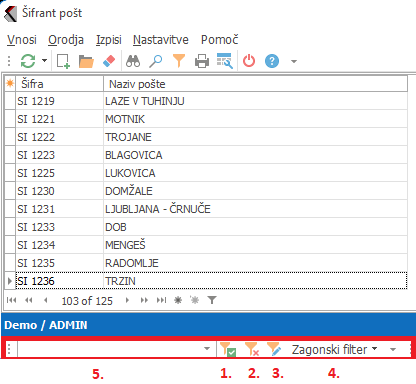Edit filter with pencil funnel icon
Image resolution: width=416 pixels, height=384 pixels.
click(x=274, y=349)
